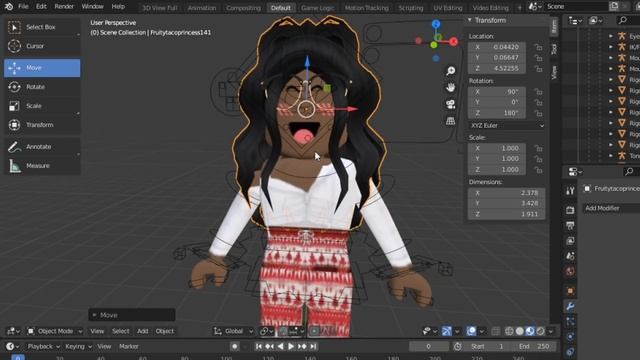
Task: Click the Move tool in toolbar
Action: point(42,68)
